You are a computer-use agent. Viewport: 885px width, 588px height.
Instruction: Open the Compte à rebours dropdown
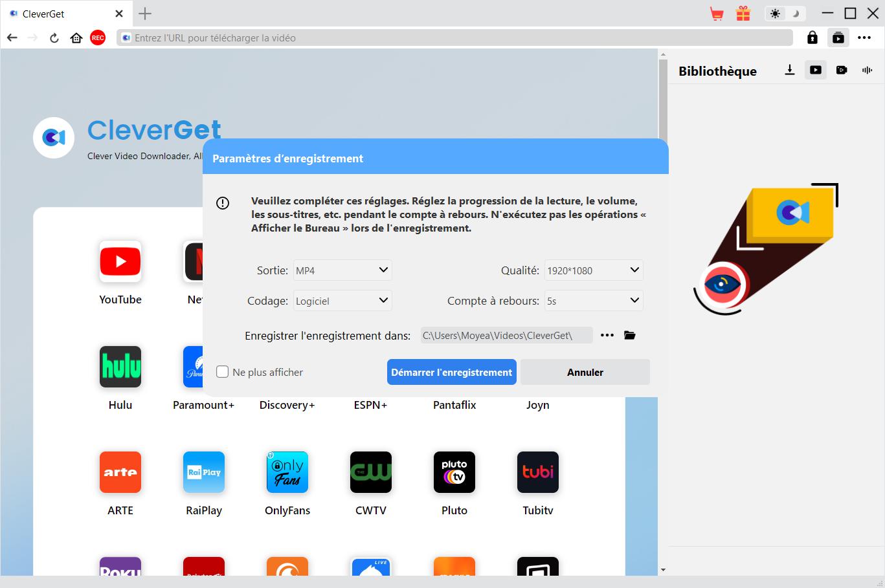tap(594, 301)
